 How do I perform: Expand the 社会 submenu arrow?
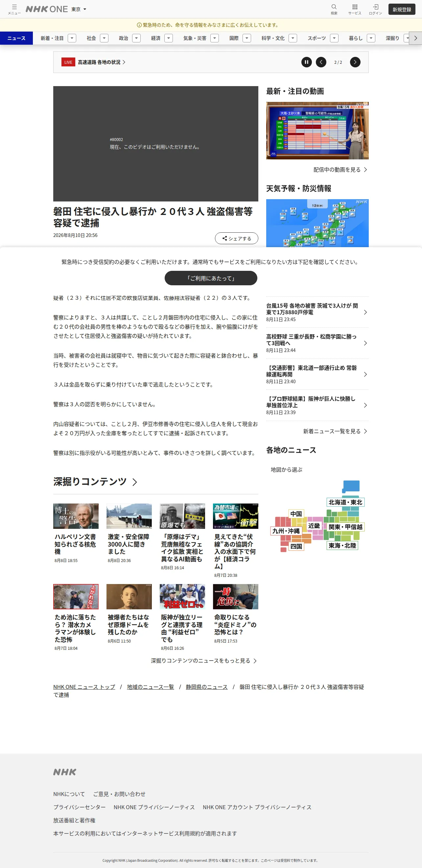pos(104,38)
